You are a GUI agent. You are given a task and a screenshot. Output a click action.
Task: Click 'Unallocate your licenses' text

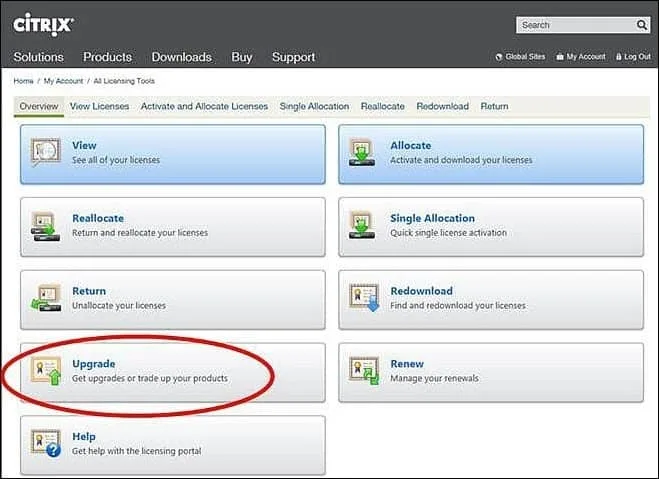click(119, 305)
